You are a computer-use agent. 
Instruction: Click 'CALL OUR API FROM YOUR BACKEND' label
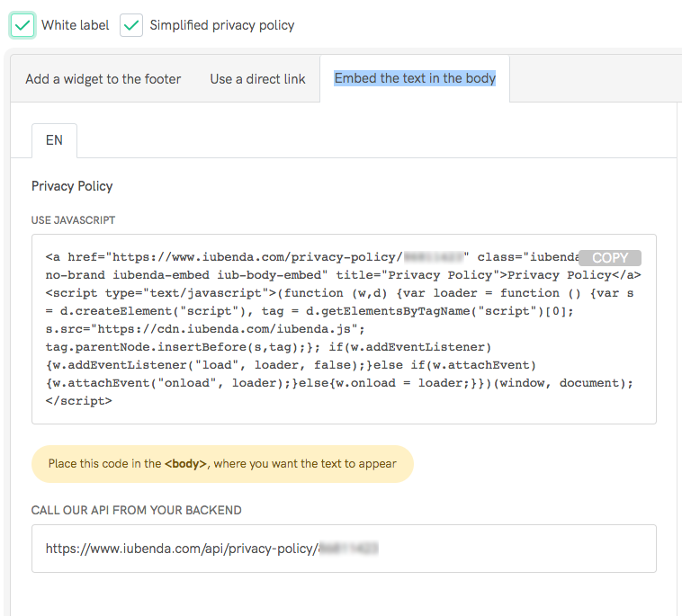pyautogui.click(x=136, y=510)
